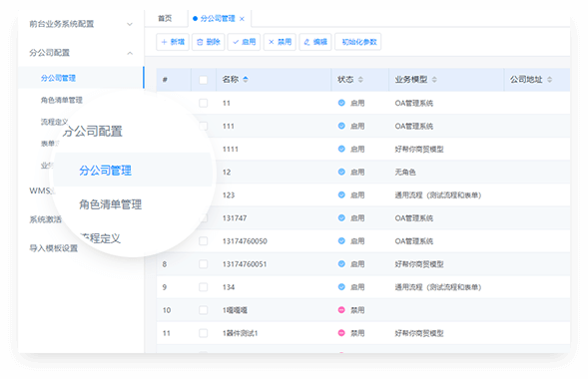Check the checkbox in row number 10
Screen dimensions: 588x379
click(x=204, y=310)
